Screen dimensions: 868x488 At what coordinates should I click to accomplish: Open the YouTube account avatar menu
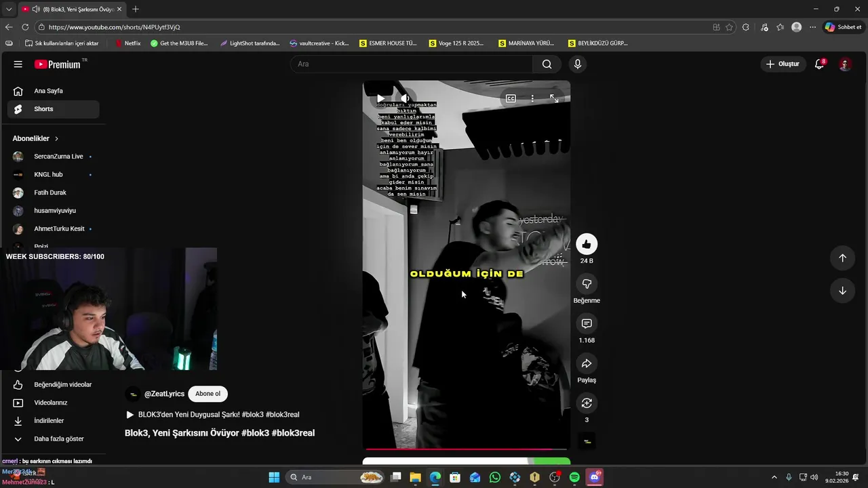pyautogui.click(x=845, y=64)
